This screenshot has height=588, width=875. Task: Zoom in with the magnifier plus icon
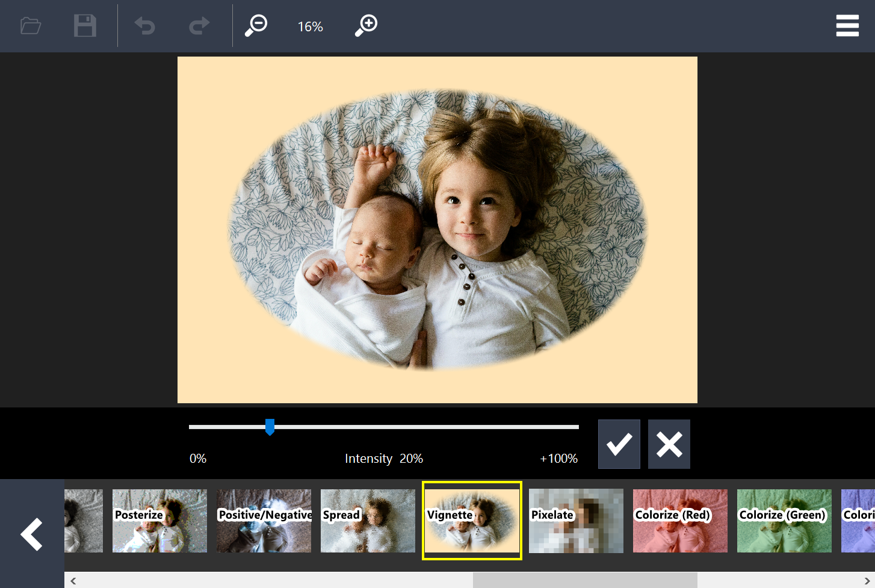tap(365, 25)
